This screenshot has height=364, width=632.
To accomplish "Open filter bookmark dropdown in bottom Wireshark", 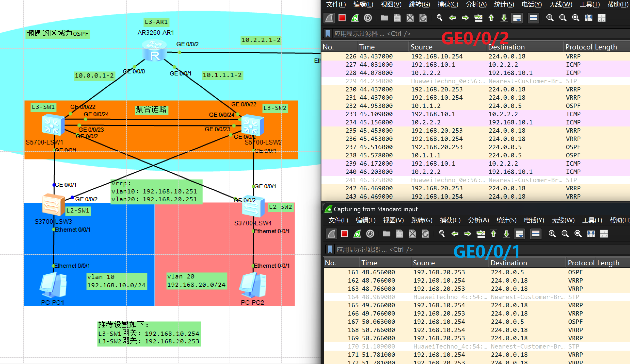I will tap(330, 249).
